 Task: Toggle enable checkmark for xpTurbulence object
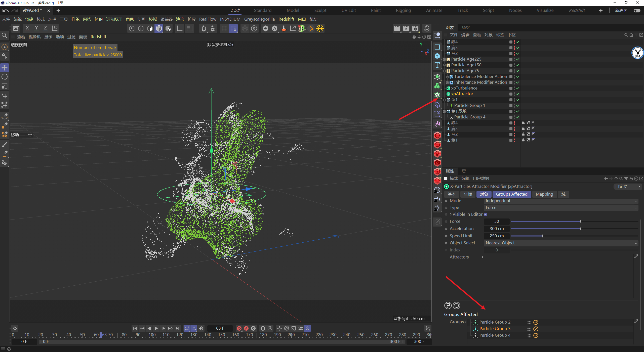click(518, 88)
